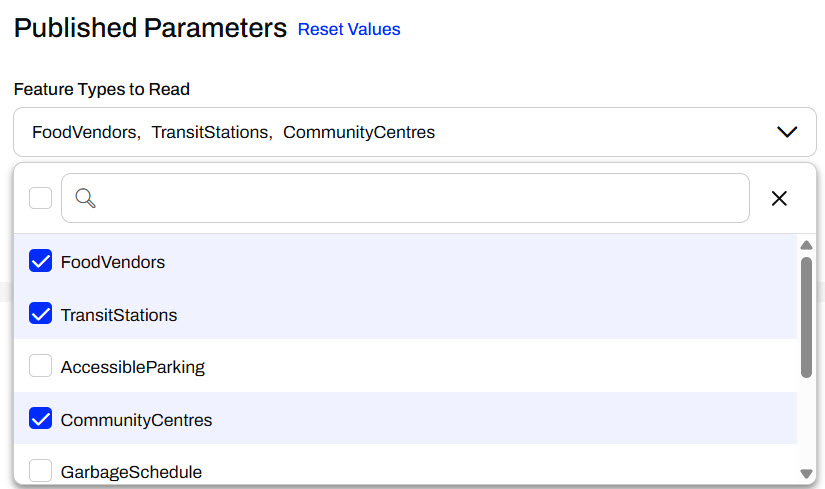Click the magnifying glass search icon
The image size is (825, 489).
click(85, 198)
